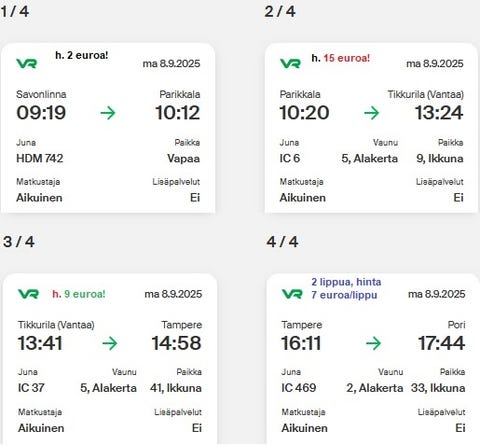Click the VR logo on ticket 2/4

[290, 63]
